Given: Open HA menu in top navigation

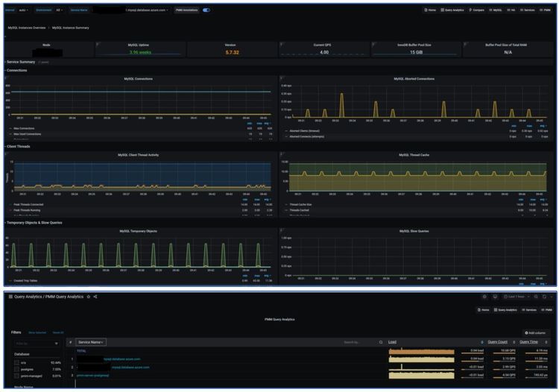Looking at the screenshot, I should tap(511, 10).
